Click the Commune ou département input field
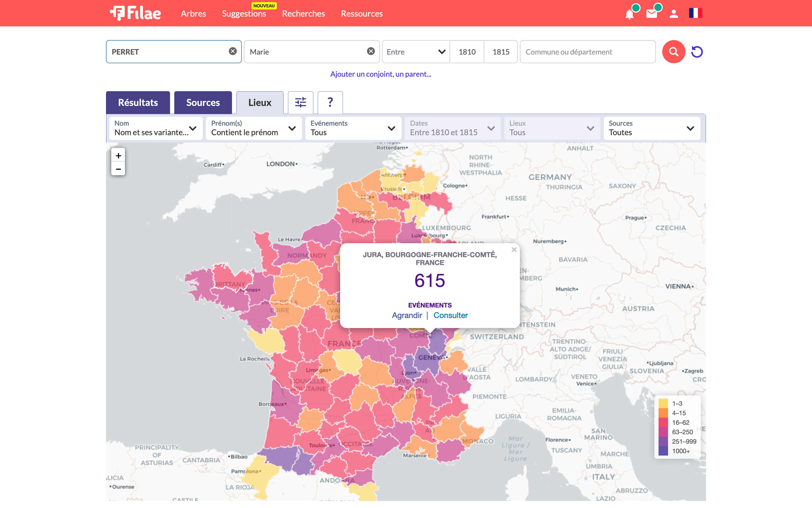 tap(587, 52)
